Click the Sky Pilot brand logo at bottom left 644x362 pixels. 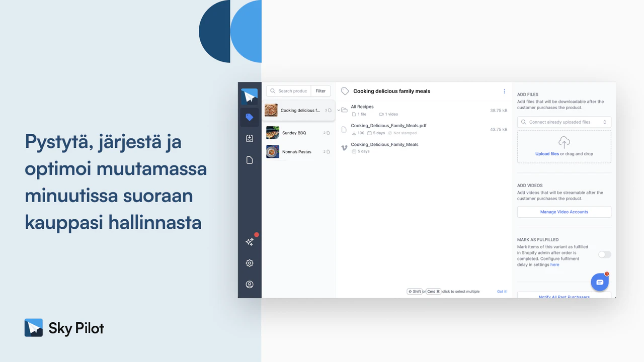(64, 328)
